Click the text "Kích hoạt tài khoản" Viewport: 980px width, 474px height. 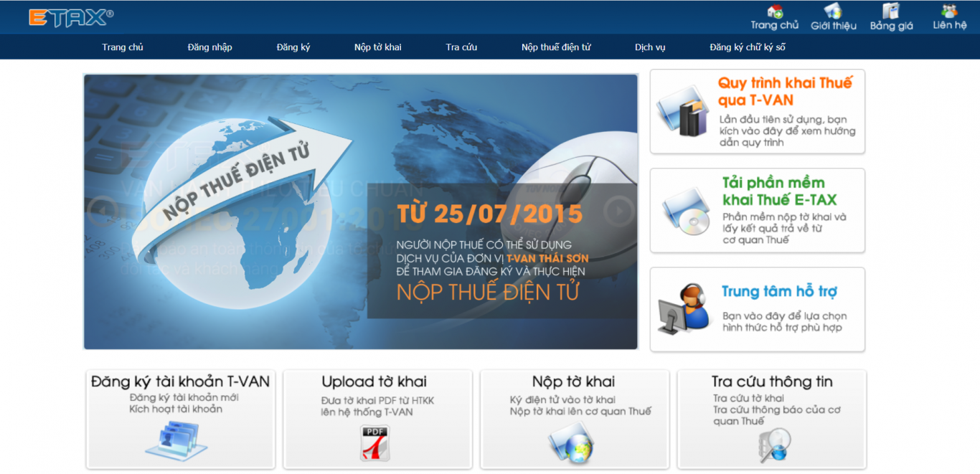pyautogui.click(x=176, y=409)
